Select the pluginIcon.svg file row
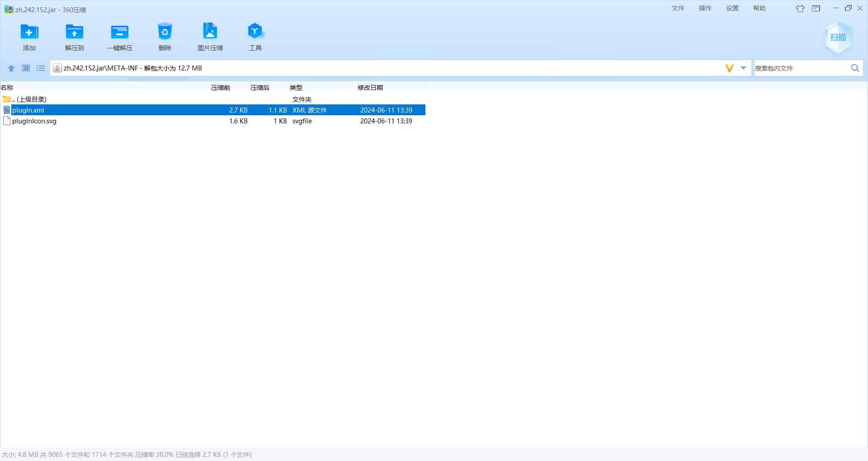The width and height of the screenshot is (868, 461). click(x=34, y=121)
